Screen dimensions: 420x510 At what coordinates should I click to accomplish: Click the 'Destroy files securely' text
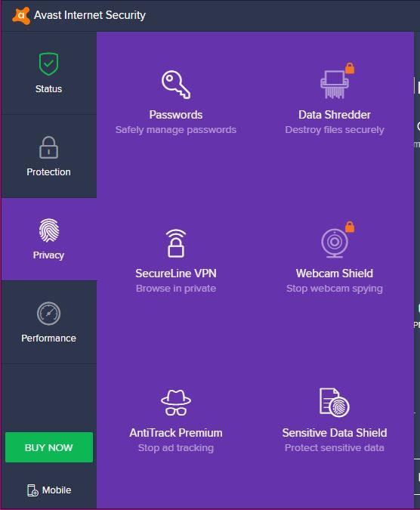tap(334, 130)
